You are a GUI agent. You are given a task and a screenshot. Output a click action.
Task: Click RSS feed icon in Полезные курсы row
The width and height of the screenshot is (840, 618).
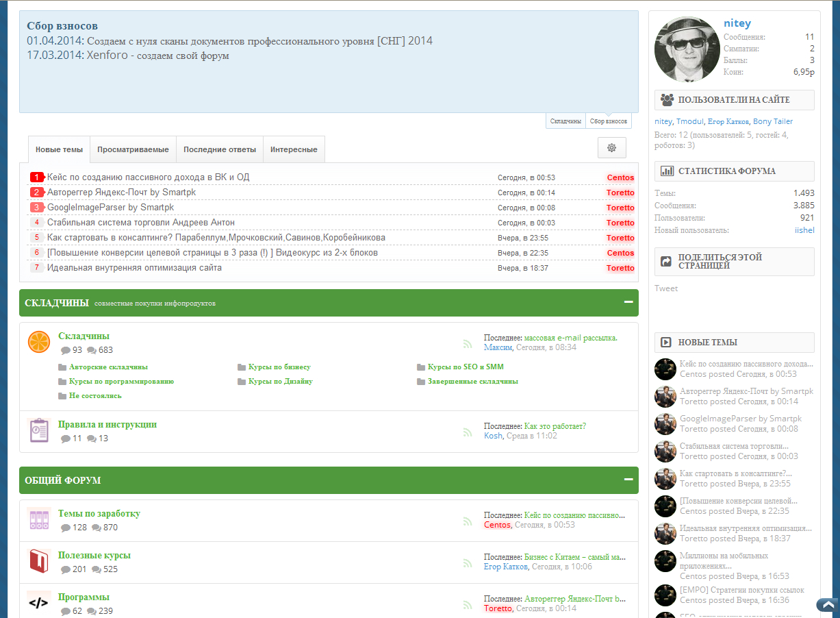[468, 563]
